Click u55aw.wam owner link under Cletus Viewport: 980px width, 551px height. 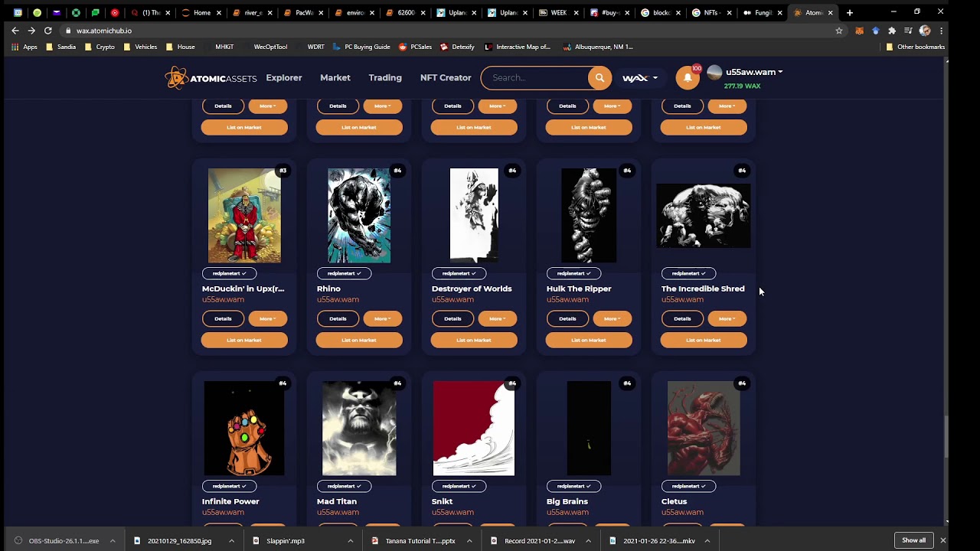pos(682,512)
